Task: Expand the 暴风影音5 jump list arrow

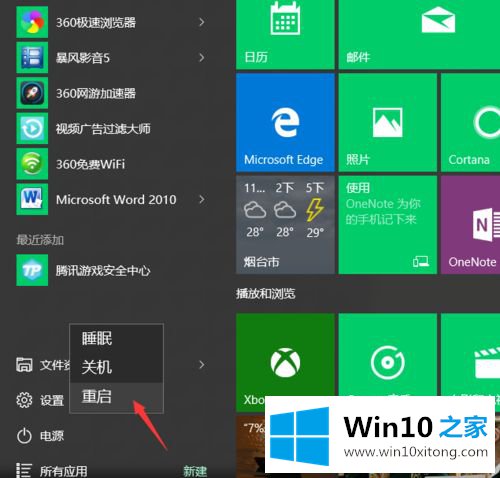Action: coord(202,57)
